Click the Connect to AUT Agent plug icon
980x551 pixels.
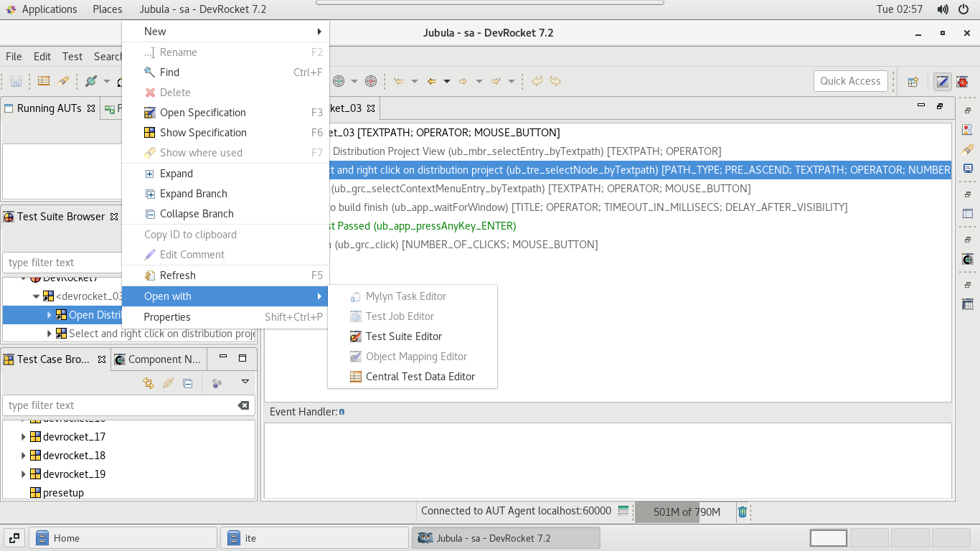point(91,81)
